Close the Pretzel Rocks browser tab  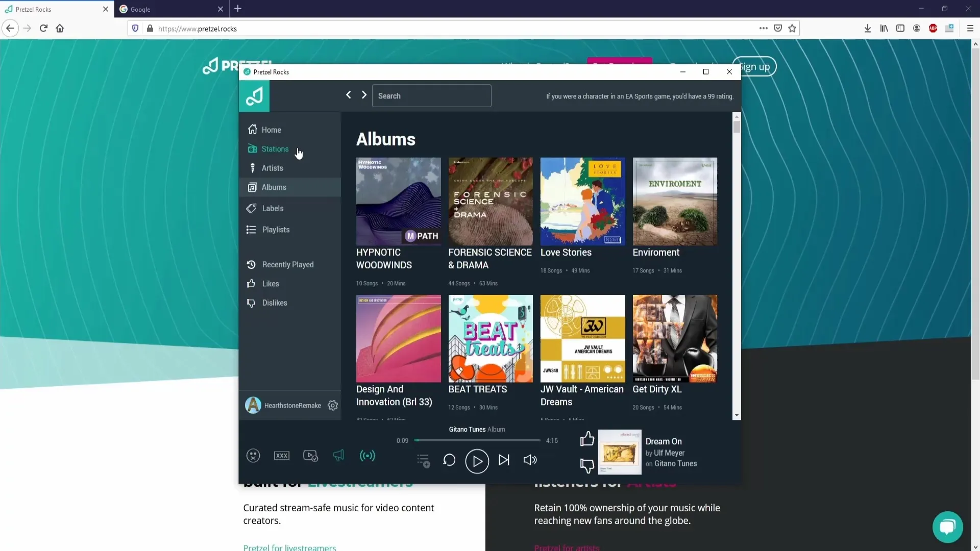[x=106, y=9]
